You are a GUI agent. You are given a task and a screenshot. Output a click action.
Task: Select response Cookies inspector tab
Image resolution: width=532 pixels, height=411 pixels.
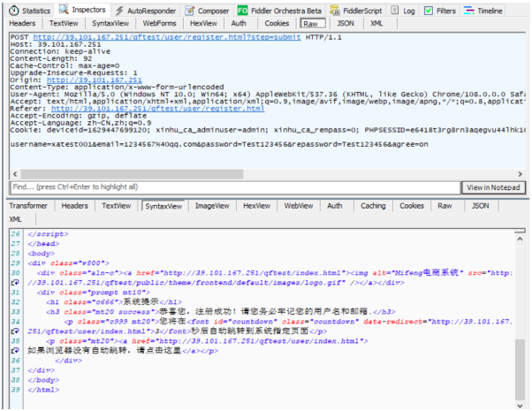(412, 206)
